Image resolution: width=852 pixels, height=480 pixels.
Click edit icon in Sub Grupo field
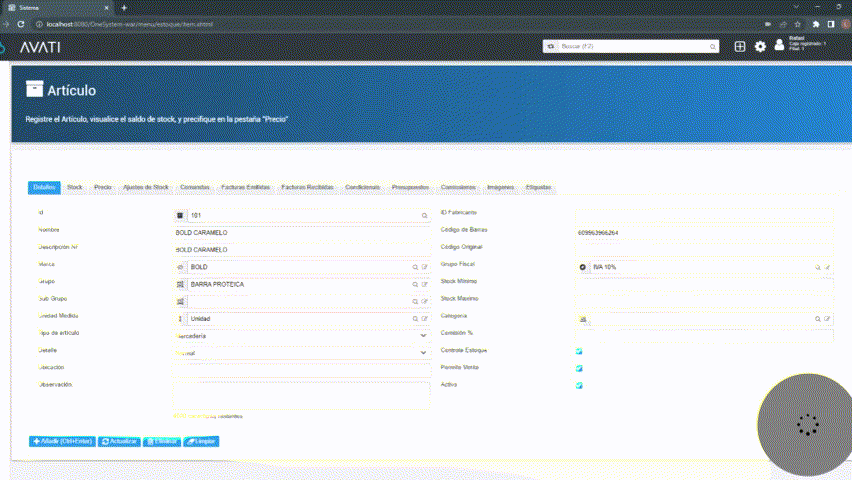pyautogui.click(x=425, y=302)
